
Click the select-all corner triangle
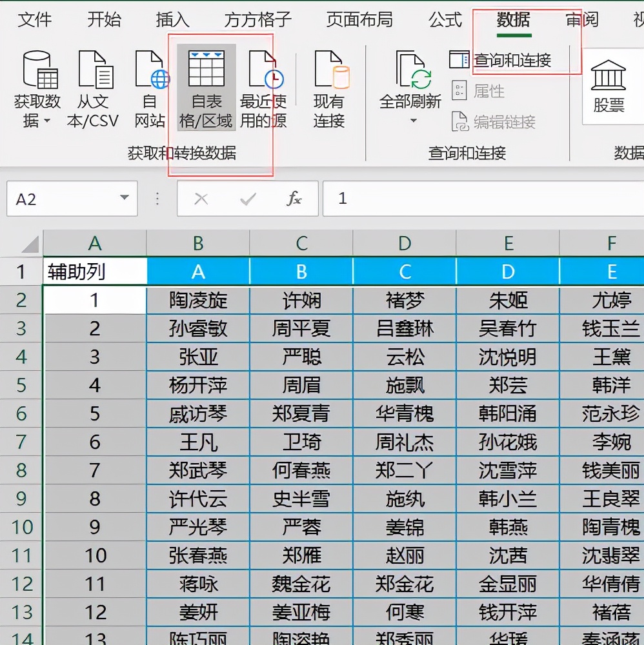click(30, 244)
